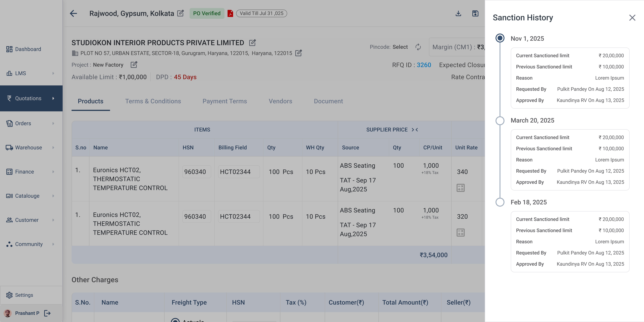
Task: Switch to the Products tab
Action: click(x=90, y=101)
